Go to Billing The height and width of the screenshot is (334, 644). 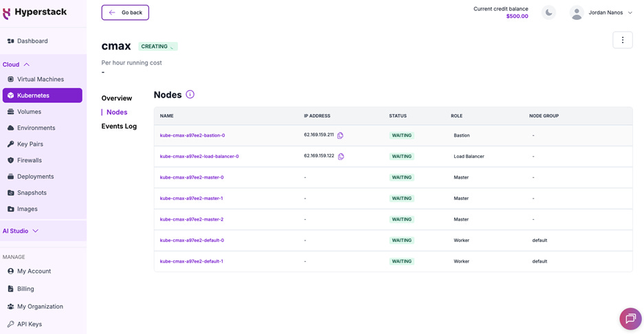[21, 289]
